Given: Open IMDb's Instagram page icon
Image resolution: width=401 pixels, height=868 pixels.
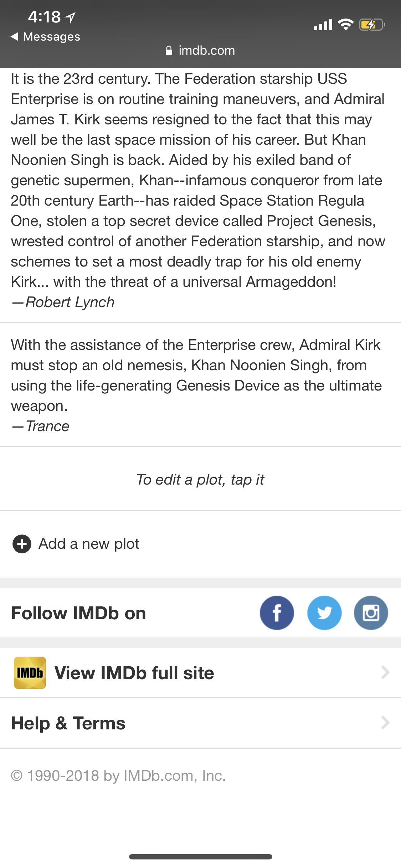Looking at the screenshot, I should (371, 613).
